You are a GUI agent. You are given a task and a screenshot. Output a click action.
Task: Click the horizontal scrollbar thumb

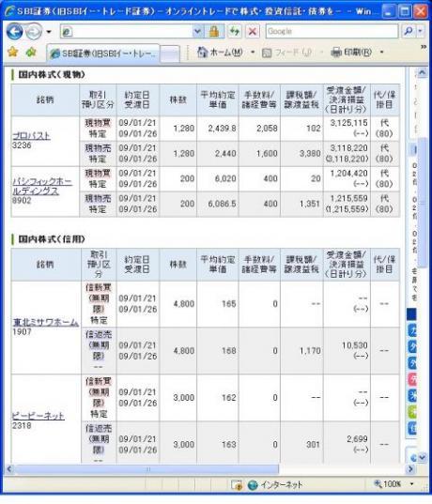tap(147, 469)
